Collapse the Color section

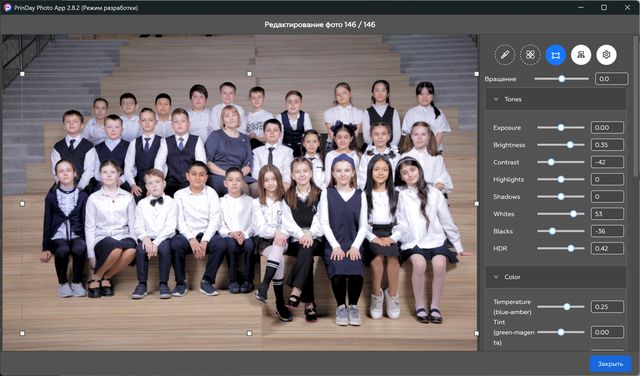coord(556,277)
